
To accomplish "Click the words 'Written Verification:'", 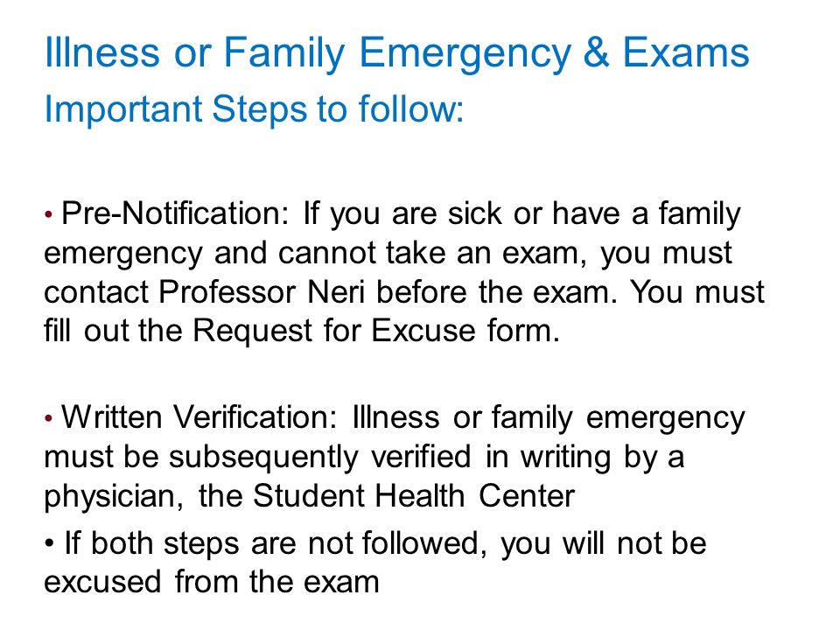I will click(199, 417).
